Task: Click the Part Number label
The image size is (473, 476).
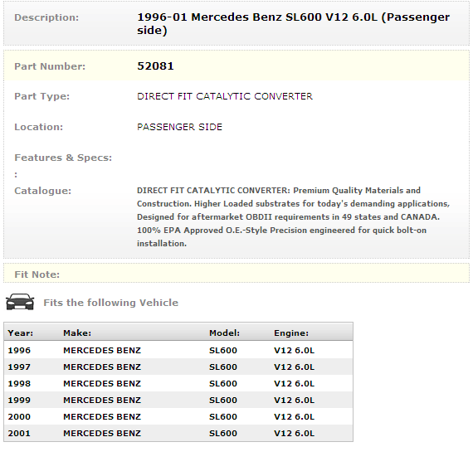Action: 50,66
